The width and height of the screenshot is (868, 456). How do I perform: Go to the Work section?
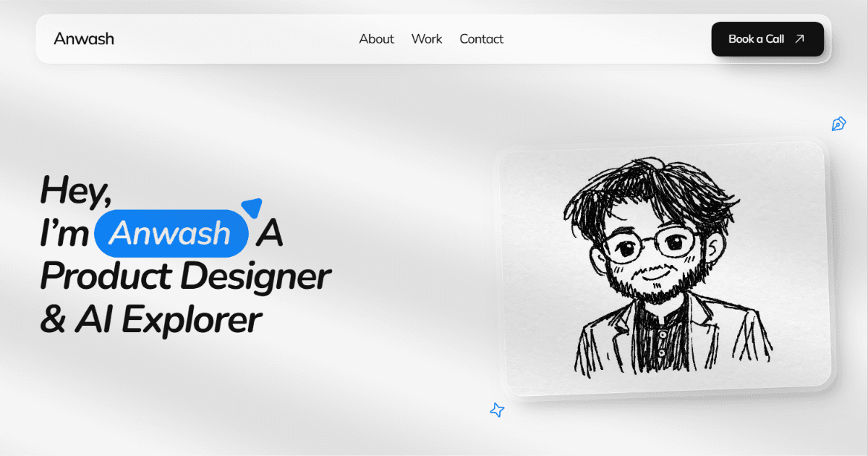coord(427,39)
